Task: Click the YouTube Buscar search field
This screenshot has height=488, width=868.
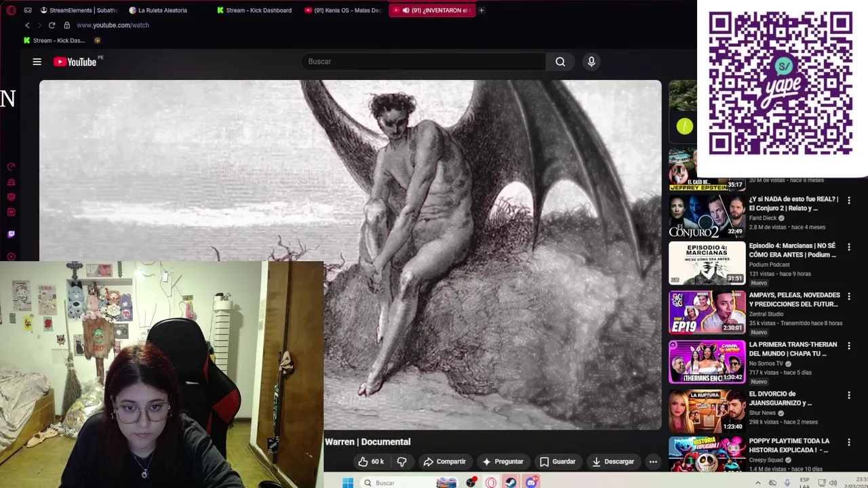Action: [424, 62]
